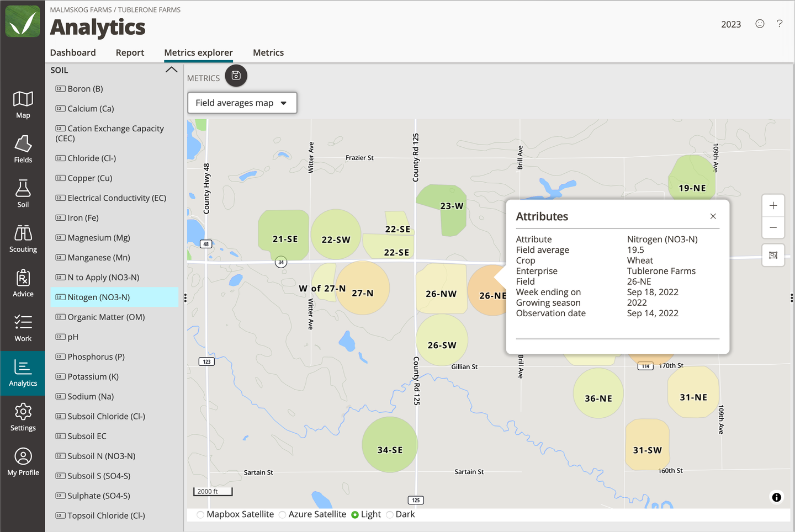Switch to the Metrics tab

click(x=268, y=52)
